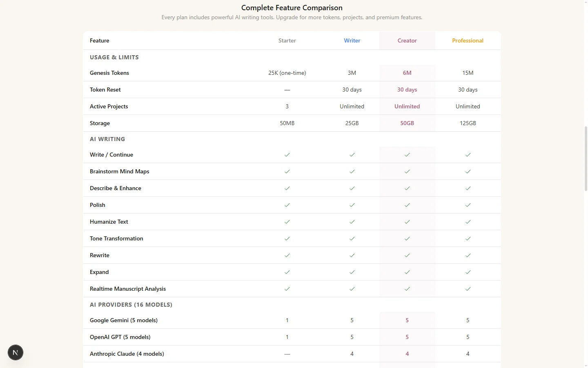Click the Professional checkmark for Rewrite
The image size is (588, 368).
(468, 255)
